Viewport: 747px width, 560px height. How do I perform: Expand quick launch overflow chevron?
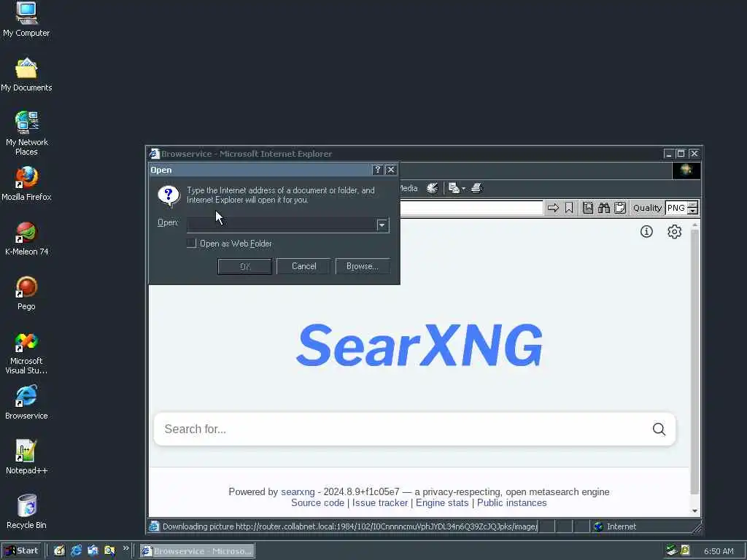[x=125, y=548]
